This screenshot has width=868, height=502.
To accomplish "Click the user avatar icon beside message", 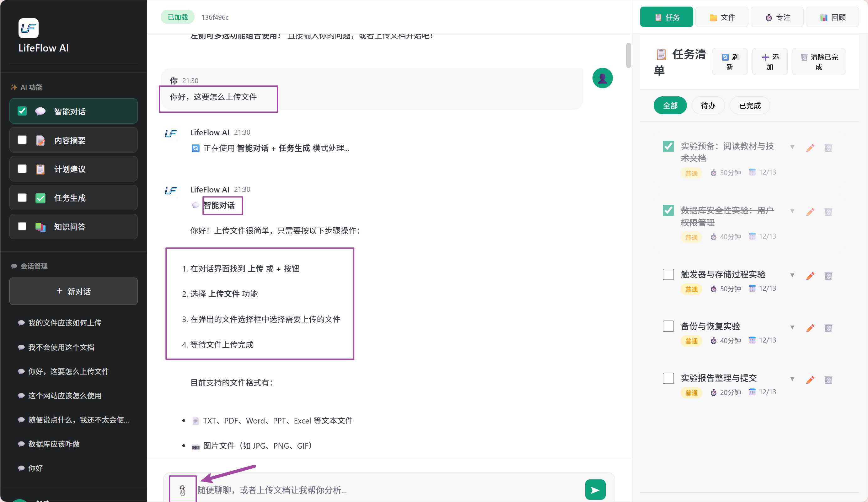I will (602, 78).
